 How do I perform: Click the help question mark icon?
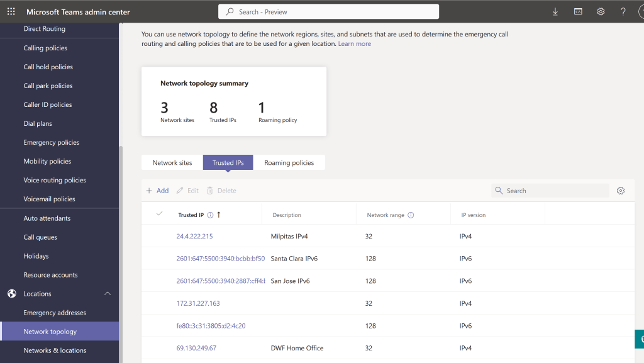click(x=623, y=12)
